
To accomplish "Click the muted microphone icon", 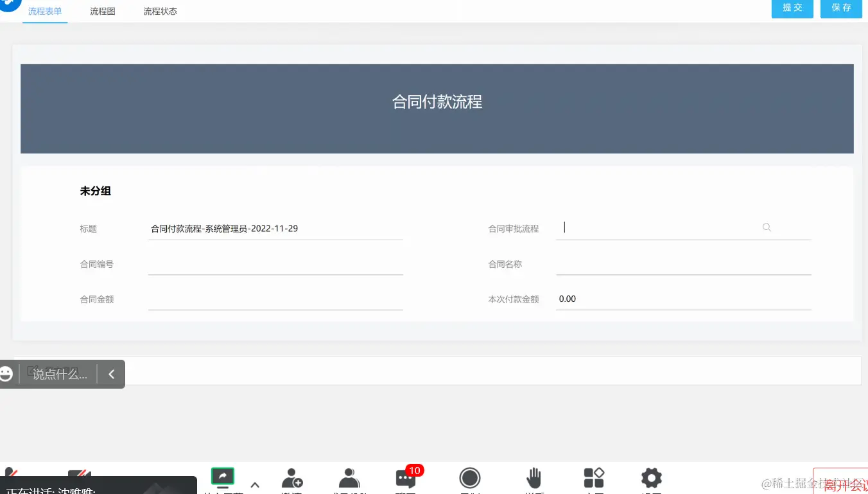I will 10,474.
